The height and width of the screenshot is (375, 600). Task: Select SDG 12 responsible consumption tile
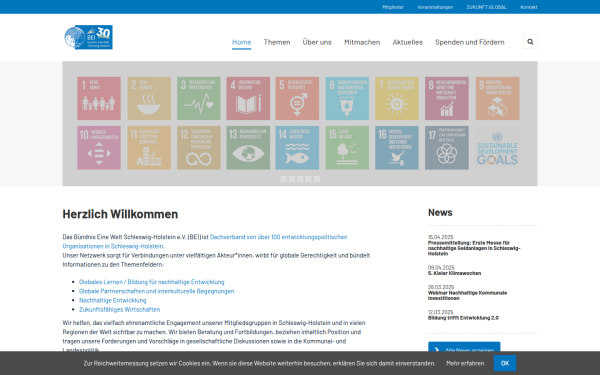click(x=199, y=148)
